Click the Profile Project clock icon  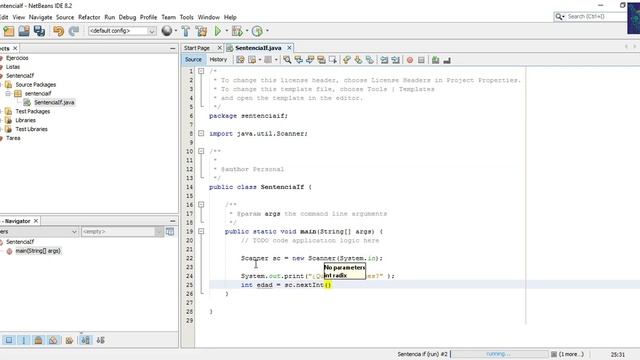257,31
